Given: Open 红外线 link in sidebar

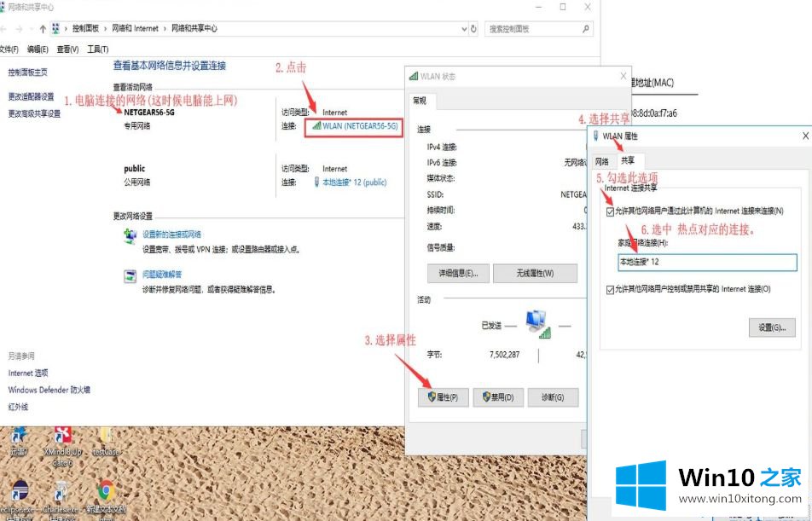Looking at the screenshot, I should pos(18,407).
